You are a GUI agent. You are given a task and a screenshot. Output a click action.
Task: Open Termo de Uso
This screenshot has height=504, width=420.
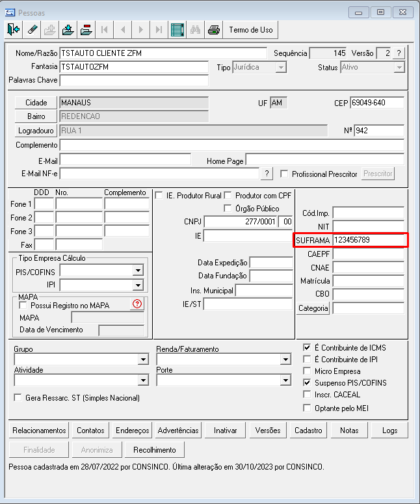click(x=251, y=29)
